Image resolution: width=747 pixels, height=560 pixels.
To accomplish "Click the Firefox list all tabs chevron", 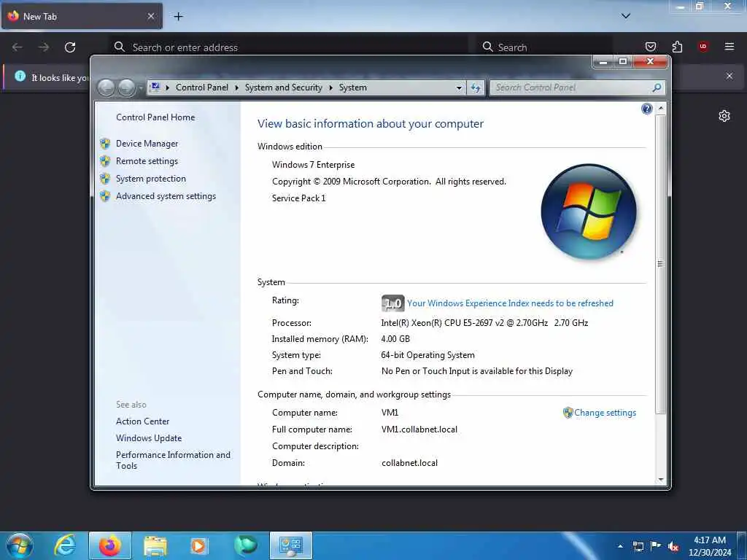I will pos(626,16).
